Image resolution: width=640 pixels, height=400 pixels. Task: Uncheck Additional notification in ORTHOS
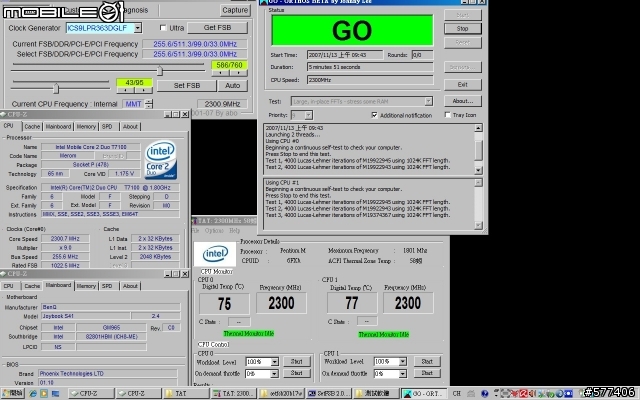tap(374, 115)
